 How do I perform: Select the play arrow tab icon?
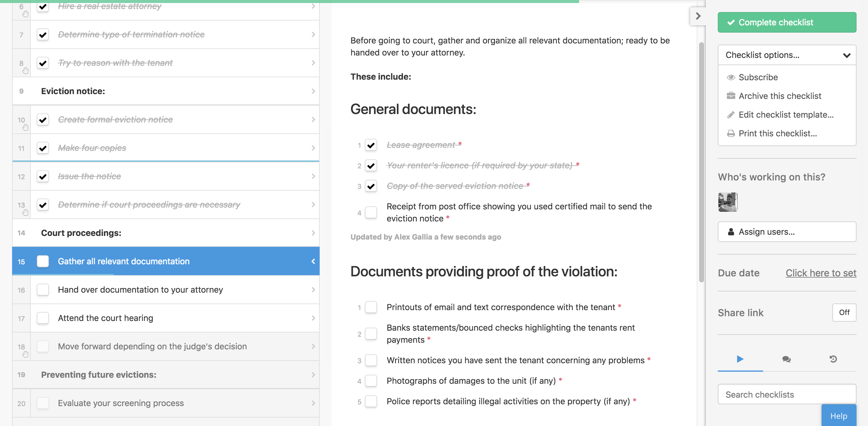pyautogui.click(x=740, y=359)
